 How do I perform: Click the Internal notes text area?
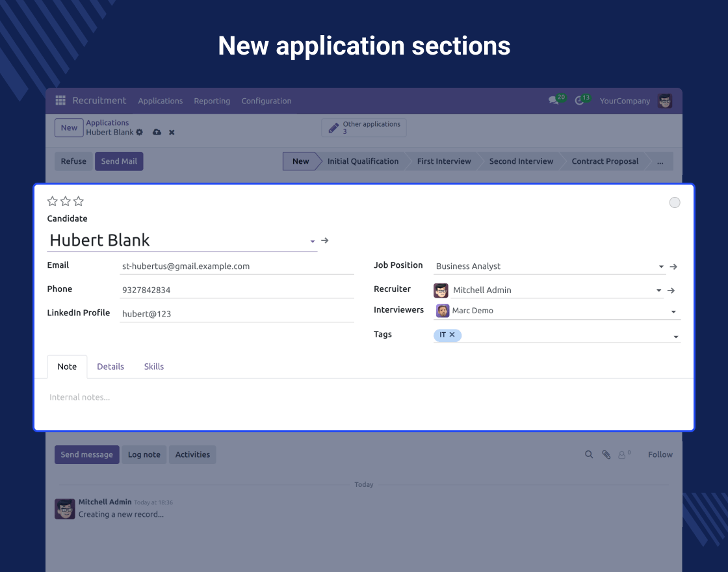(x=364, y=397)
